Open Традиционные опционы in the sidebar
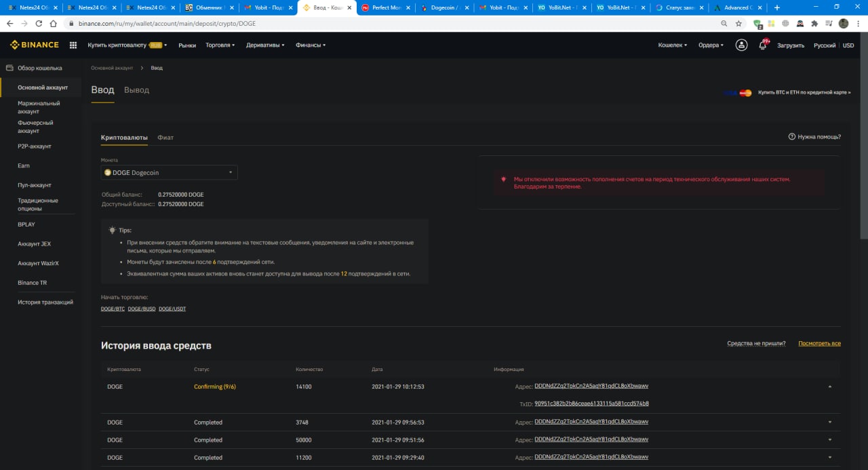The width and height of the screenshot is (868, 470). [38, 205]
